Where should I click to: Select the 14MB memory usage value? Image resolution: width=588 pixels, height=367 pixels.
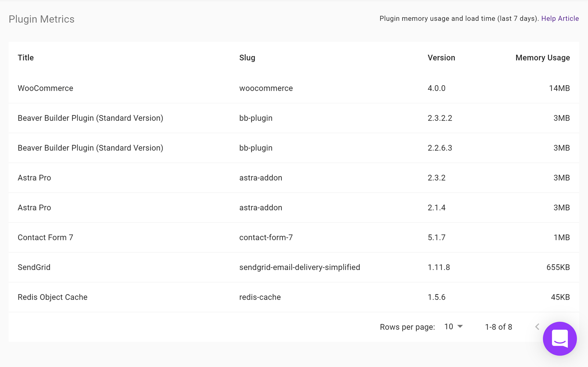tap(559, 88)
